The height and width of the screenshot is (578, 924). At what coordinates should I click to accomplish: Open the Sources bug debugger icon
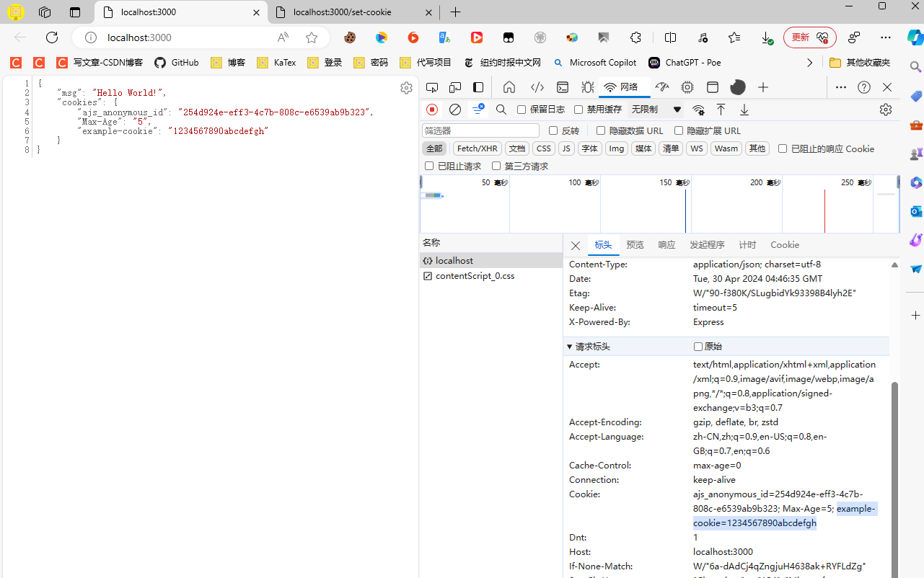point(588,87)
